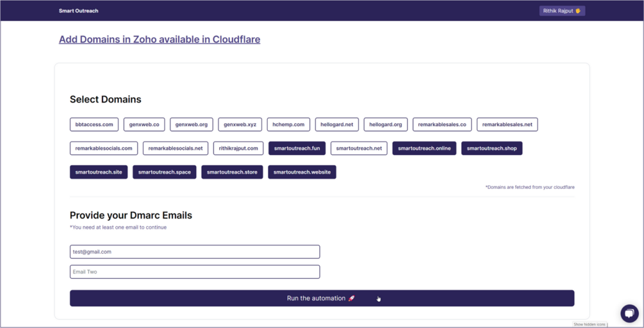Deselect smartoutreach.site domain
This screenshot has height=328, width=644.
pyautogui.click(x=99, y=172)
